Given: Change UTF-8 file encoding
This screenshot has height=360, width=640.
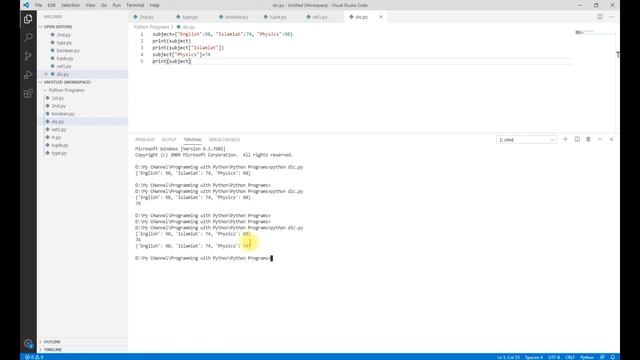Looking at the screenshot, I should [x=554, y=357].
